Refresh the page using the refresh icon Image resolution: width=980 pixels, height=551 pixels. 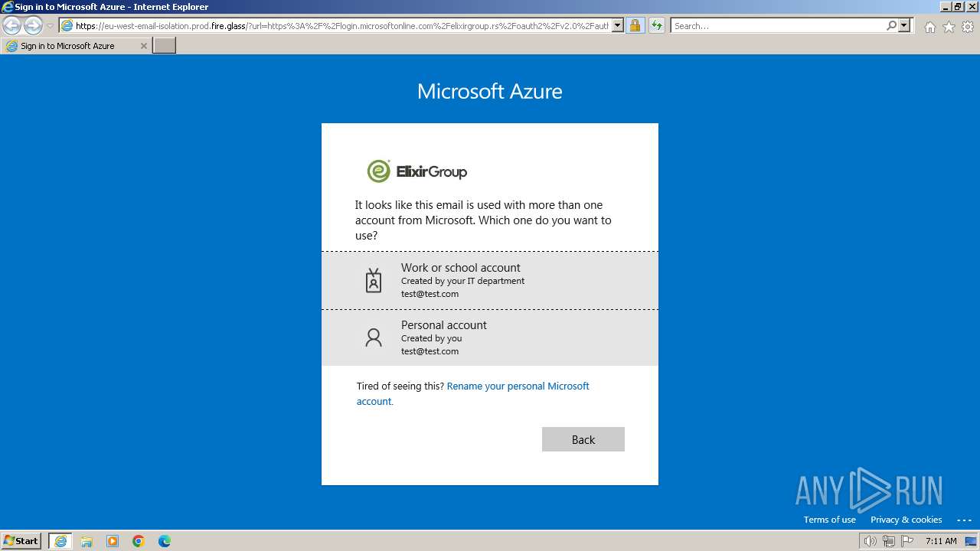(x=656, y=26)
